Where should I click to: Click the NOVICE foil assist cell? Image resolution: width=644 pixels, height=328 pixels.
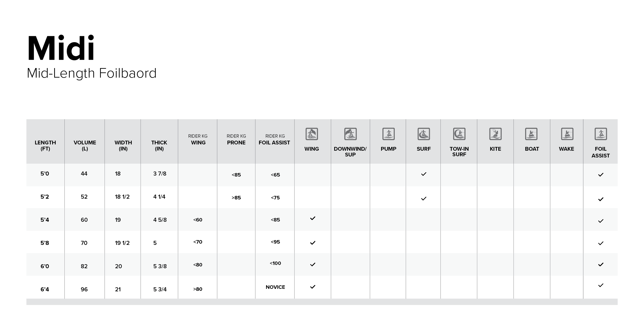point(275,287)
